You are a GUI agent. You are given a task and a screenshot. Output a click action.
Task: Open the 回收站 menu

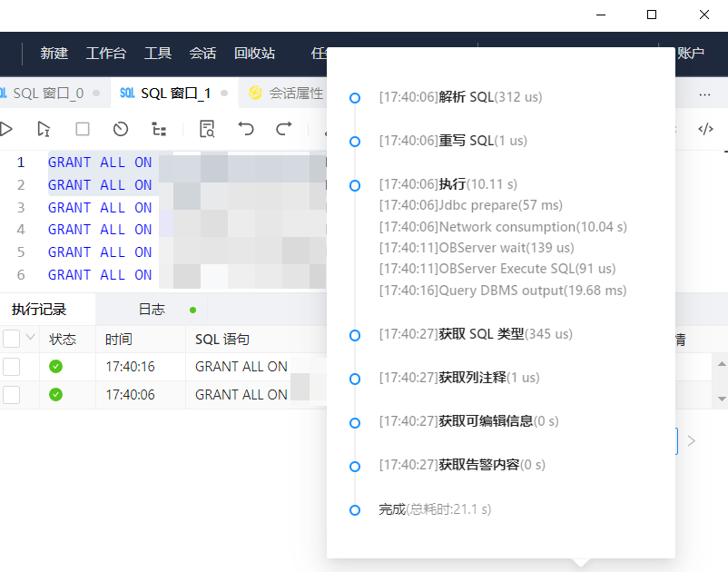point(254,54)
